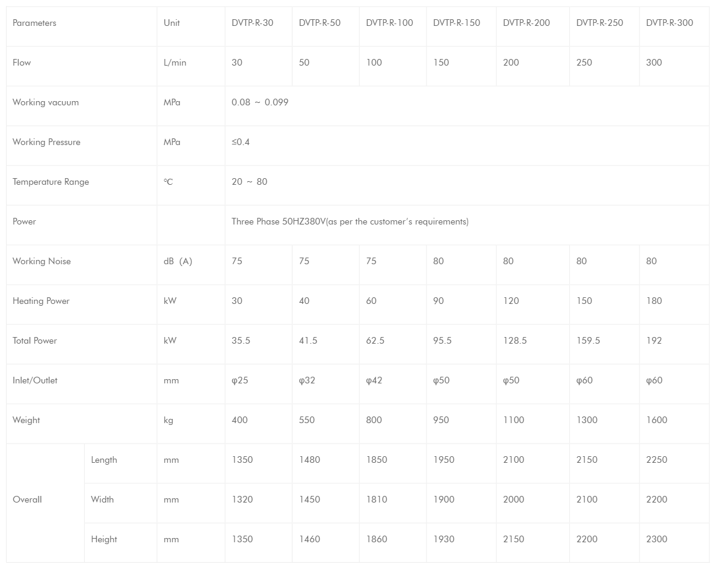Click the DVTP-R-30 column header

pos(252,23)
